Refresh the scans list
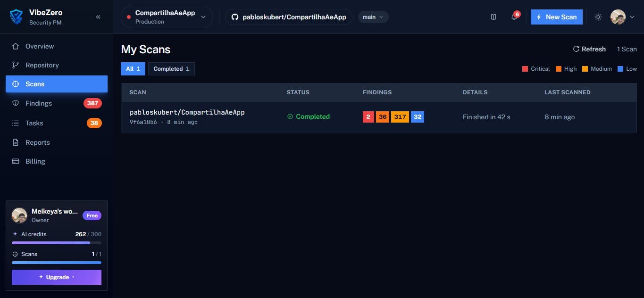644x298 pixels. (589, 49)
